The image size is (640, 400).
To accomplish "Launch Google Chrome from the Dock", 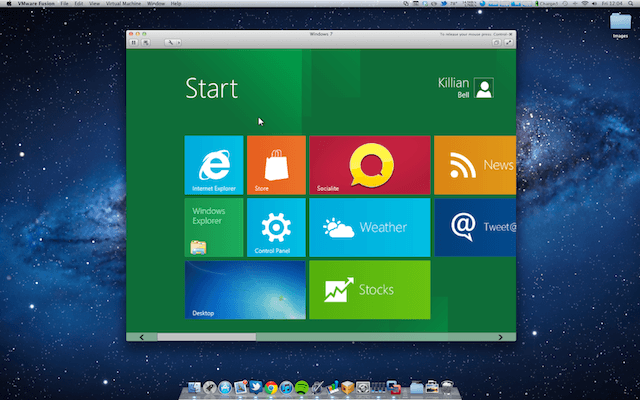I will [x=271, y=388].
